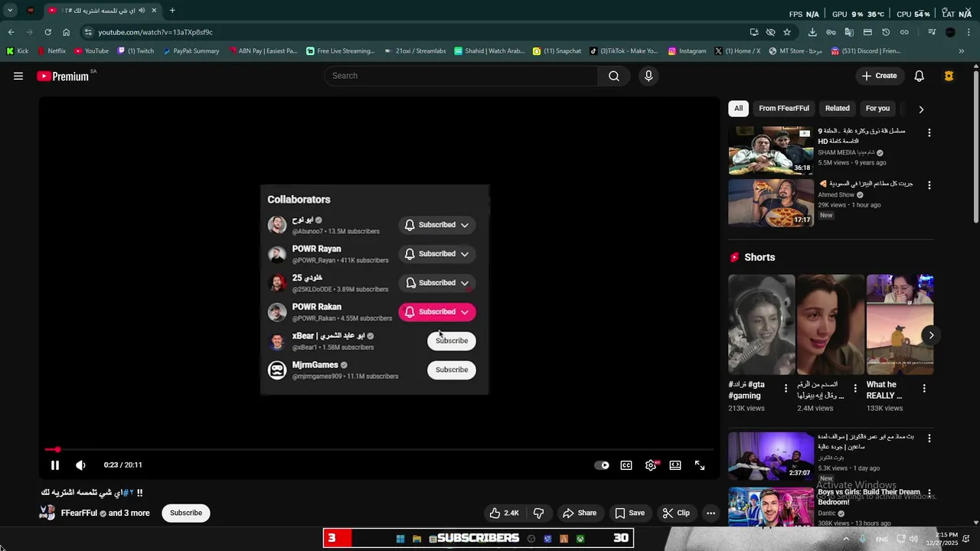This screenshot has width=980, height=551.
Task: Subscribe to xBear collaborator channel
Action: coord(452,341)
